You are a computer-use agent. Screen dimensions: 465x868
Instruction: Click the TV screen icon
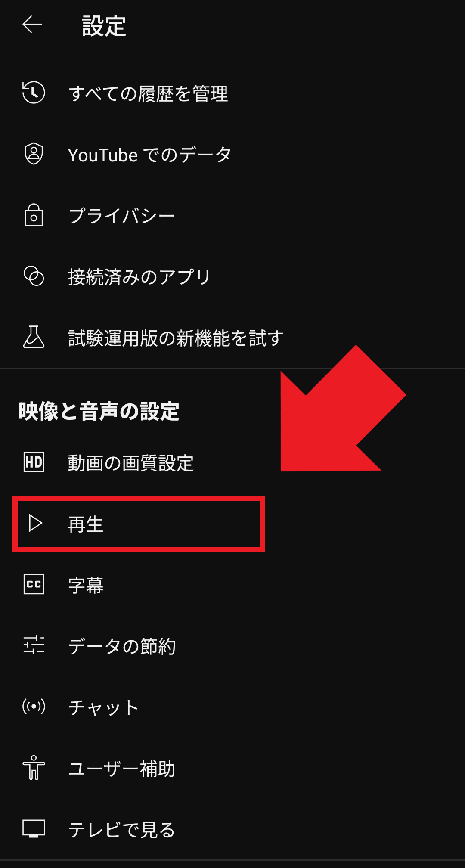click(x=34, y=828)
